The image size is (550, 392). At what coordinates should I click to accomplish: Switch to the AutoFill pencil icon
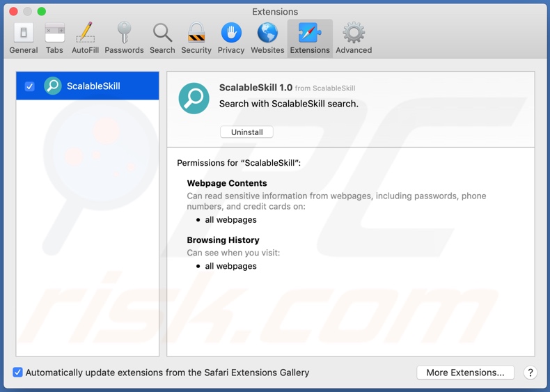coord(85,32)
